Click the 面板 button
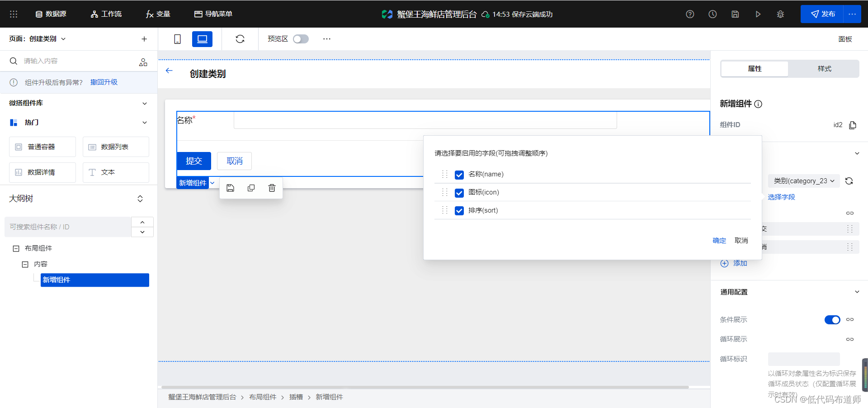 845,39
